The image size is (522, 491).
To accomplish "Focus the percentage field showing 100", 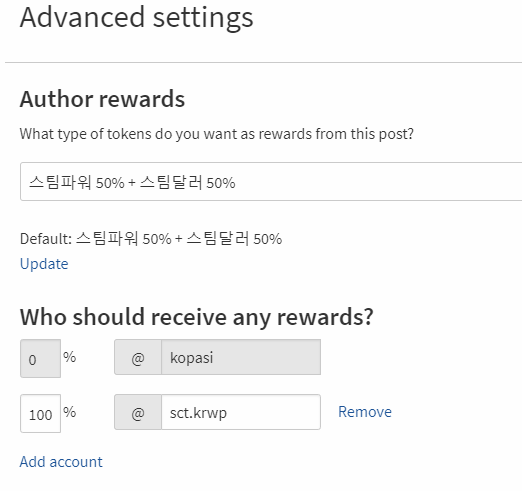I will click(x=40, y=414).
